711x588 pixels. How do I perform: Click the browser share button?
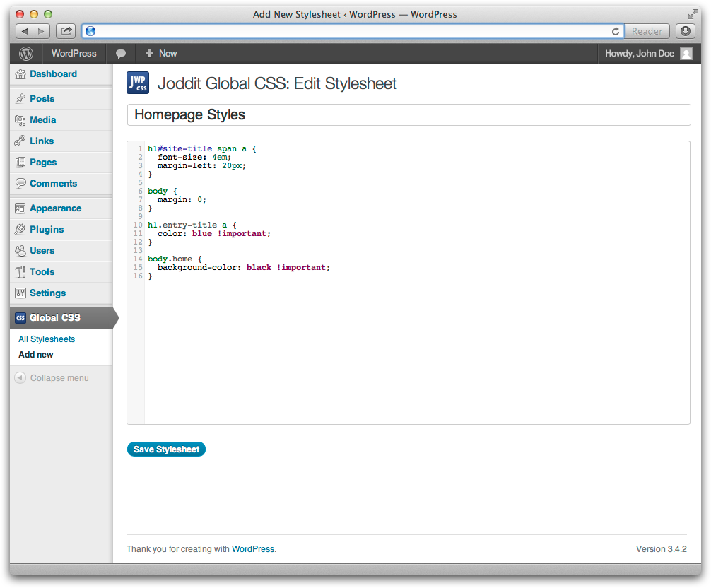tap(66, 31)
